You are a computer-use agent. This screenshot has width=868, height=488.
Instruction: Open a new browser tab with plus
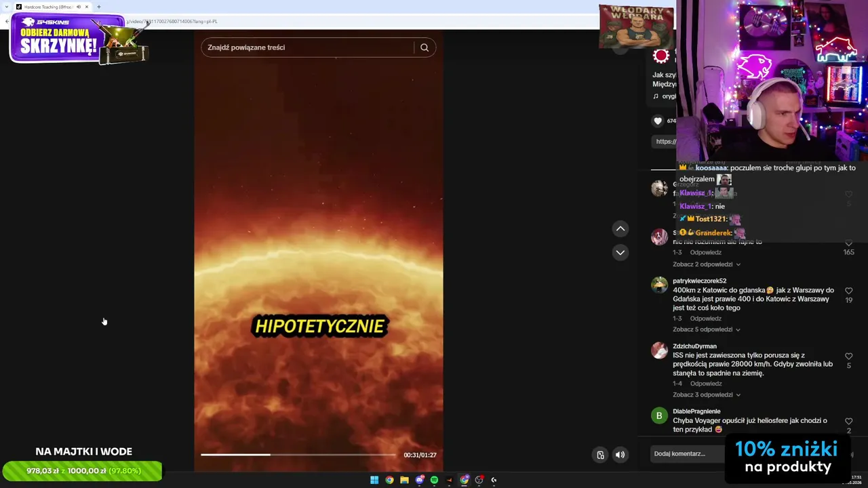click(99, 7)
